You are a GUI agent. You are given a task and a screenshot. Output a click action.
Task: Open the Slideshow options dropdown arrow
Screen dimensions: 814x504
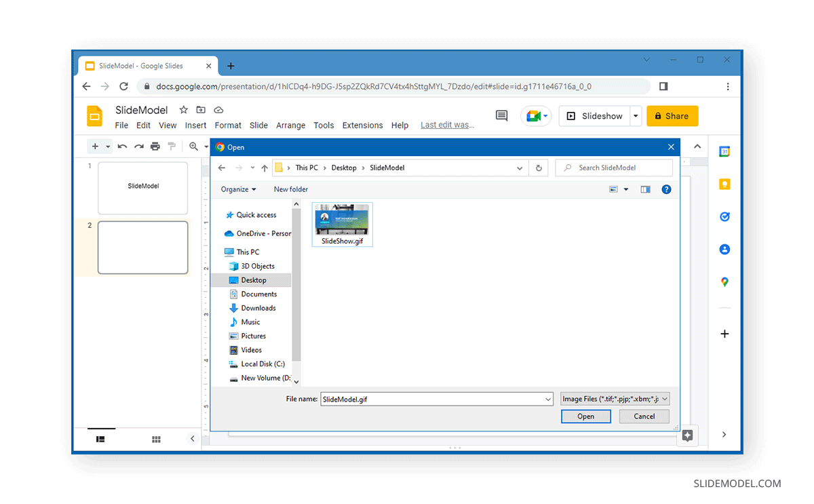[636, 116]
